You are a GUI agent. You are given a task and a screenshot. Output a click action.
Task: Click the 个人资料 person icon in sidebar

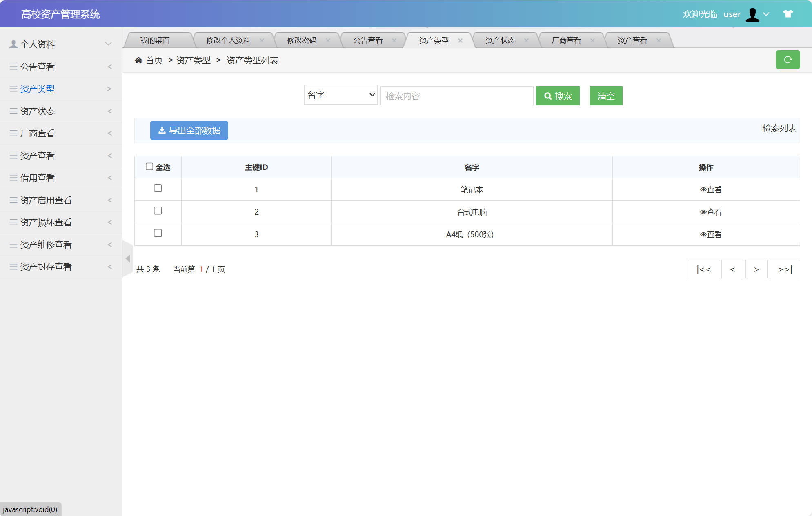[13, 44]
